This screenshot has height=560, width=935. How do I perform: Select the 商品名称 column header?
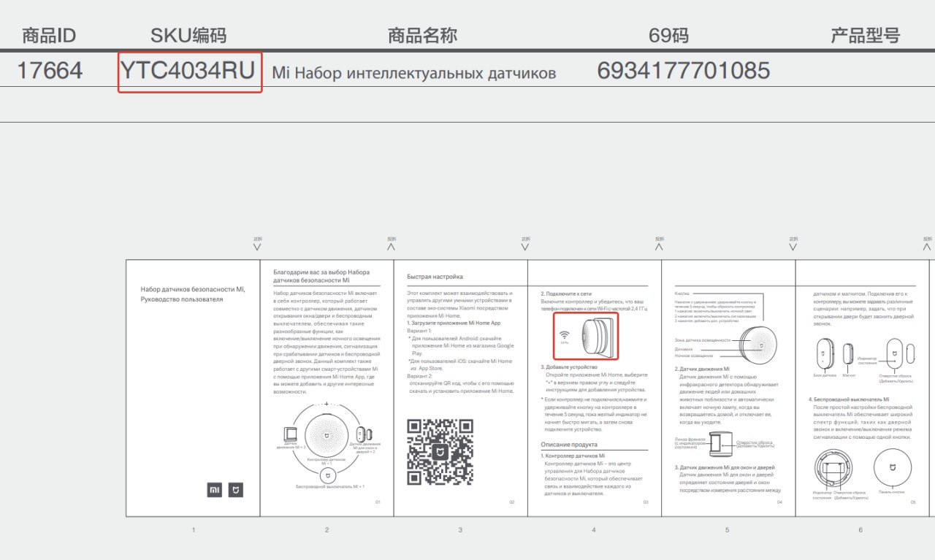click(x=422, y=36)
